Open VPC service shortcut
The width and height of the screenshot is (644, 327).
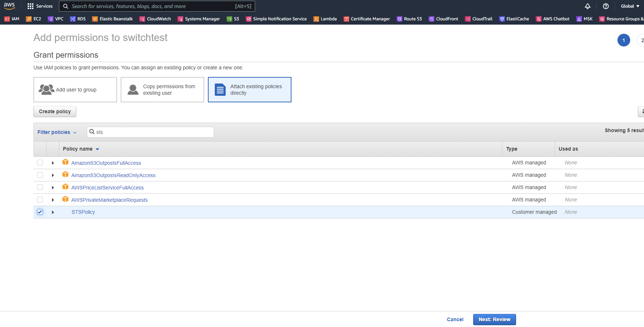point(56,19)
